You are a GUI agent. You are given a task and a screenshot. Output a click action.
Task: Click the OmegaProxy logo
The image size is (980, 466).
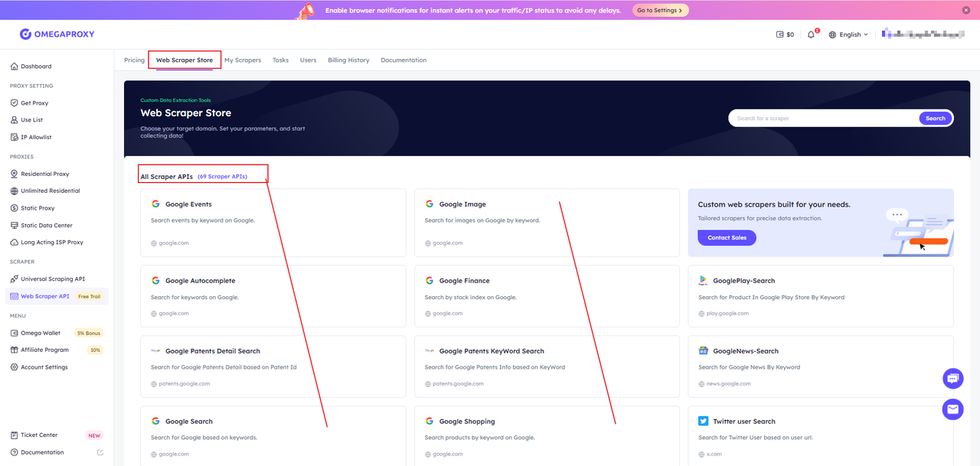pos(57,34)
